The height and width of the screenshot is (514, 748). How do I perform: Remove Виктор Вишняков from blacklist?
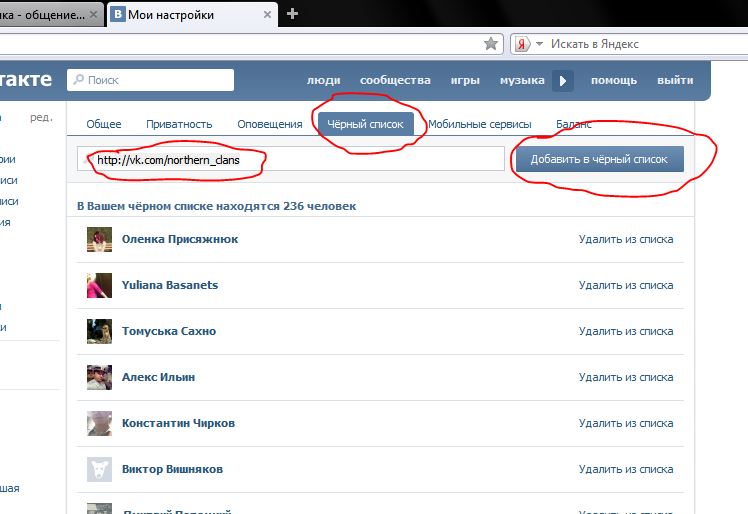(626, 469)
